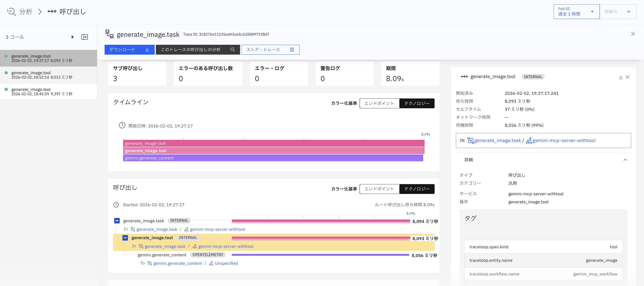Open the gemini.generate_content link
Image resolution: width=644 pixels, height=286 pixels.
coord(178,263)
